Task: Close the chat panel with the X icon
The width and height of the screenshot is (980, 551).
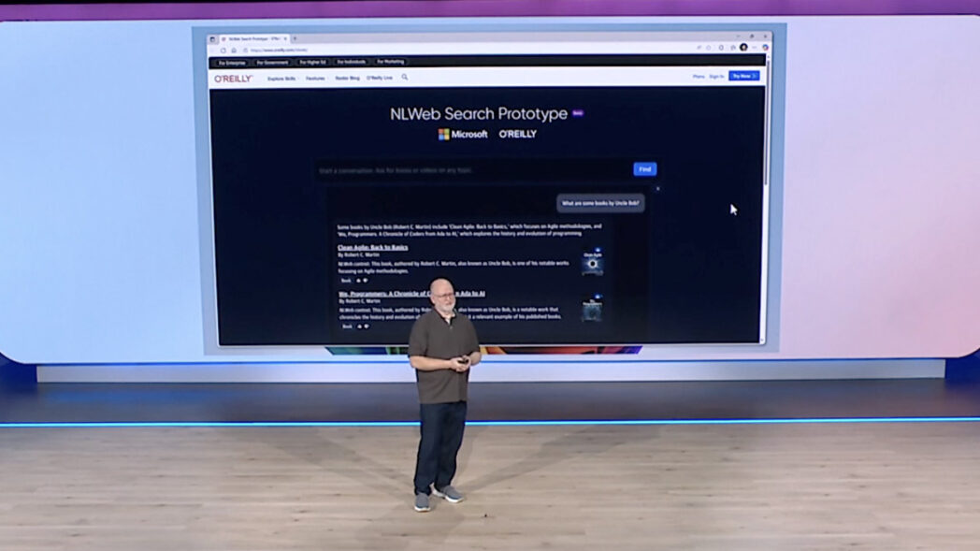Action: (x=657, y=189)
